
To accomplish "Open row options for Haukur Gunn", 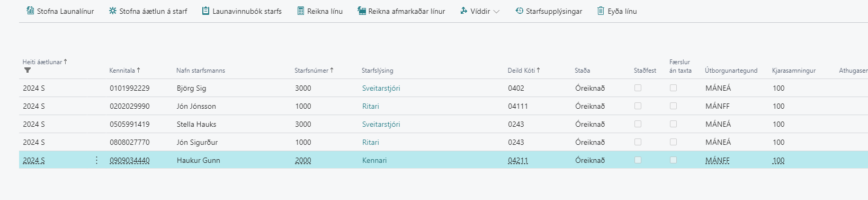I will (x=96, y=160).
